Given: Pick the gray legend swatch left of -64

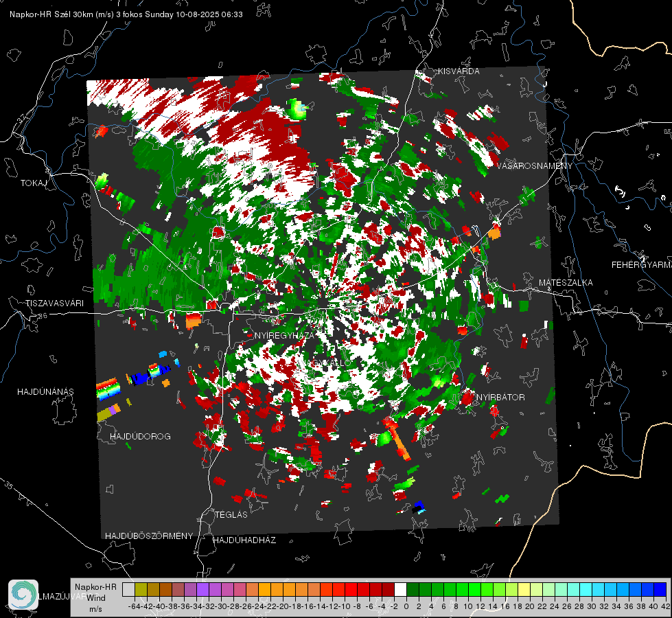Looking at the screenshot, I should click(128, 590).
